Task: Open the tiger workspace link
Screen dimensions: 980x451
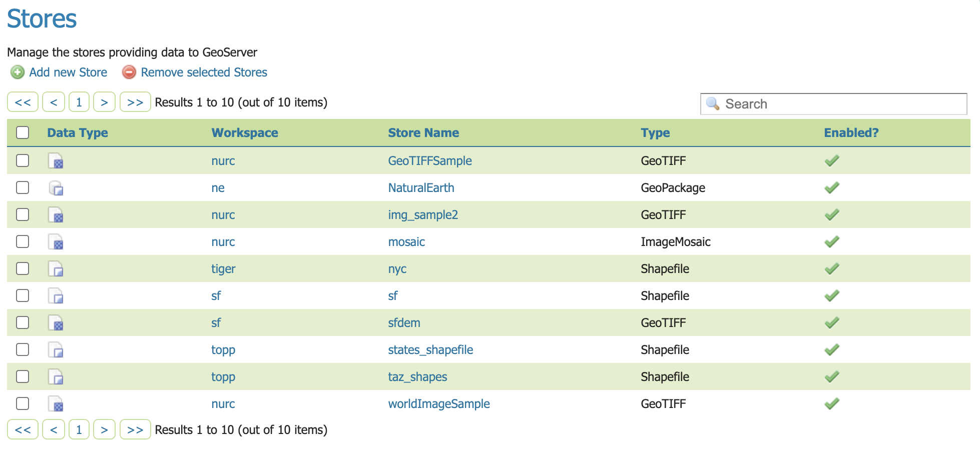Action: click(x=223, y=269)
